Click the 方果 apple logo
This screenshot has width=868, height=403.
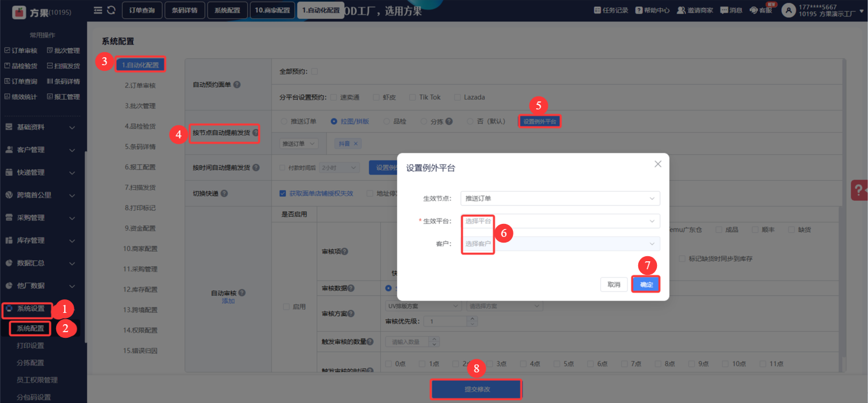19,11
